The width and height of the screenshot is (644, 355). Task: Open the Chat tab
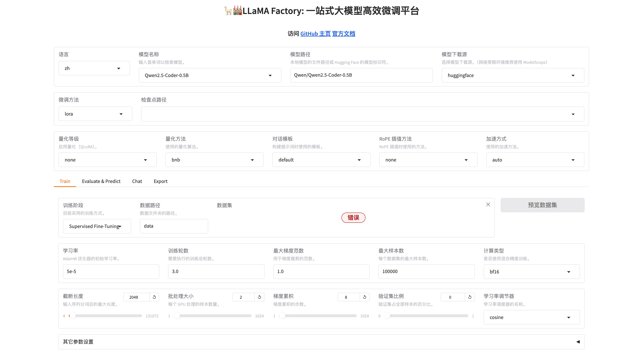point(137,181)
